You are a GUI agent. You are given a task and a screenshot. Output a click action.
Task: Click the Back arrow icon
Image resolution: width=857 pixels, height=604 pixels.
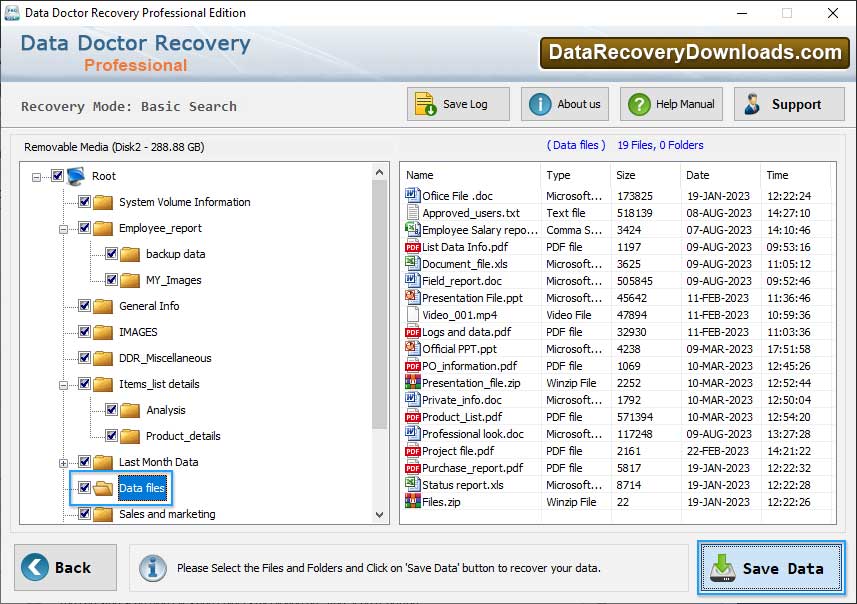pyautogui.click(x=34, y=567)
